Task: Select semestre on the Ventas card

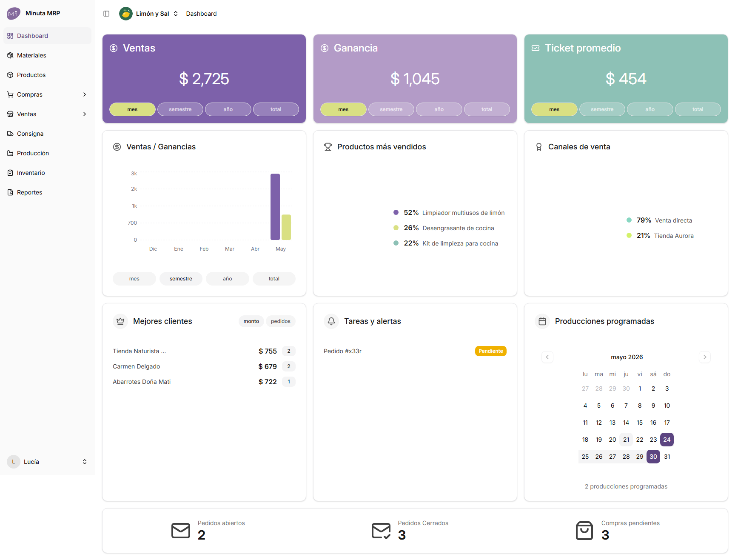Action: [180, 109]
